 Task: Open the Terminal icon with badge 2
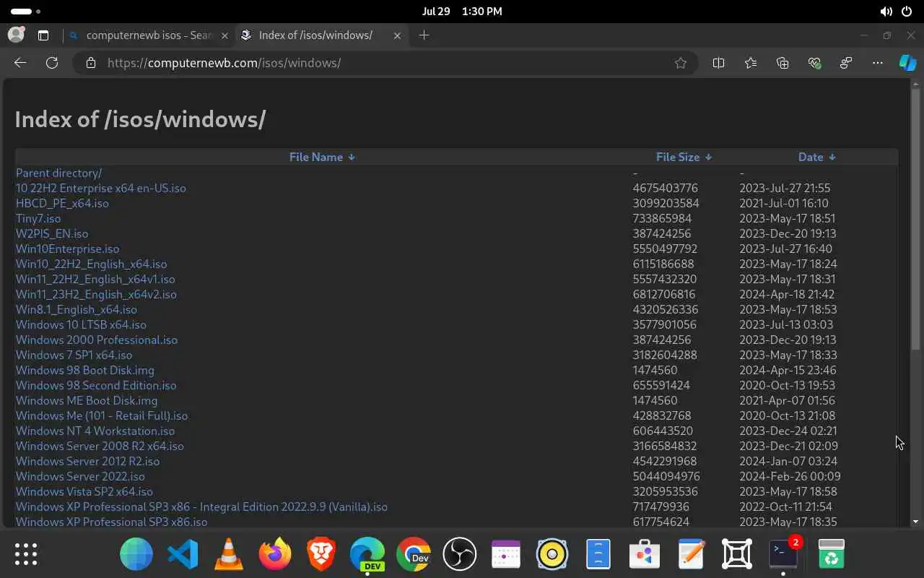click(783, 554)
